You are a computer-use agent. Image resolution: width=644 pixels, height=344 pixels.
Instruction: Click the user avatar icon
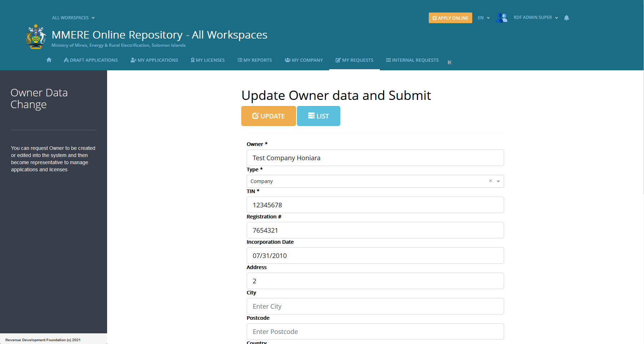[x=502, y=18]
